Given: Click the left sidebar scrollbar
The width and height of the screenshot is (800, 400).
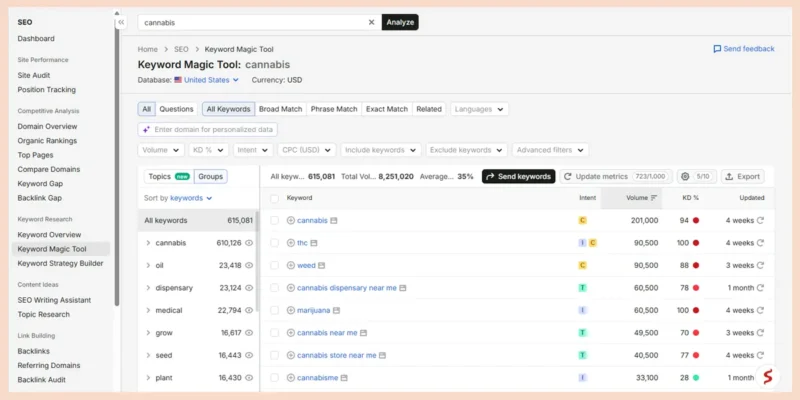Looking at the screenshot, I should tap(117, 168).
